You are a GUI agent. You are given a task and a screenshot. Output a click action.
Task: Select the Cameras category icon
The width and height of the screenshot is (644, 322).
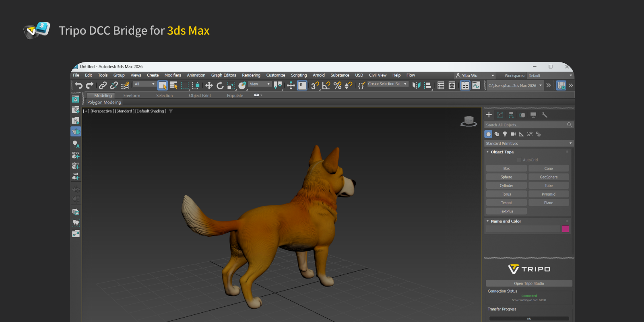point(513,134)
